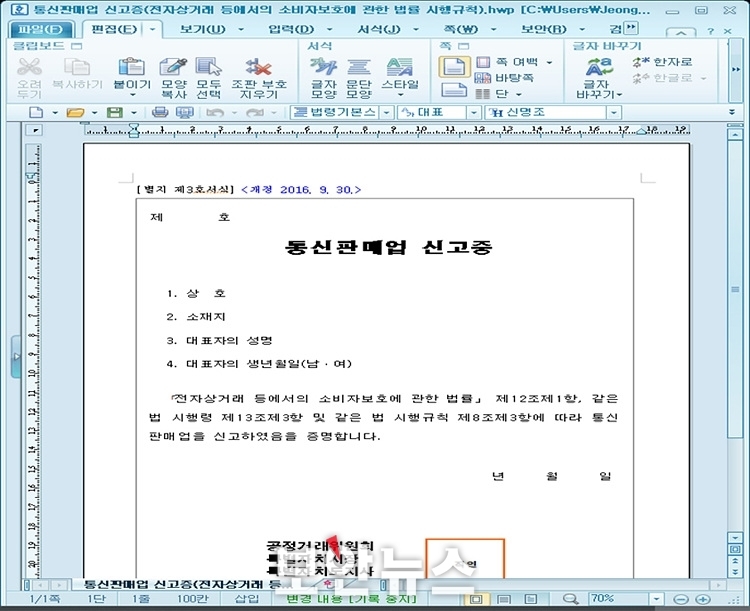Open the 파일(F) menu

(40, 30)
